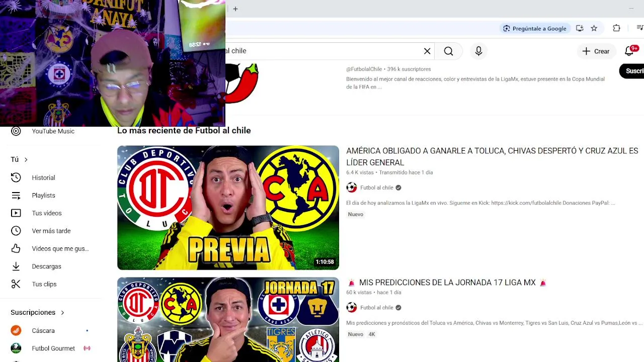Start voice search with microphone
644x362 pixels.
tap(478, 51)
